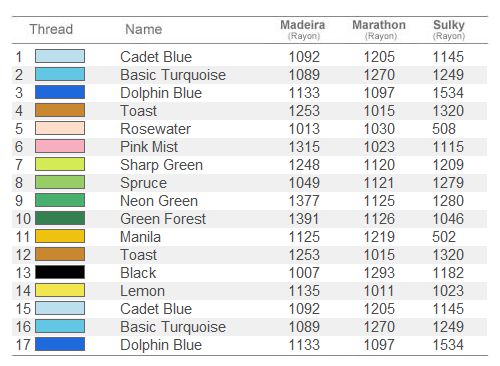The image size is (500, 366).
Task: Click the Dolphin Blue swatch in row 3
Action: coord(60,92)
